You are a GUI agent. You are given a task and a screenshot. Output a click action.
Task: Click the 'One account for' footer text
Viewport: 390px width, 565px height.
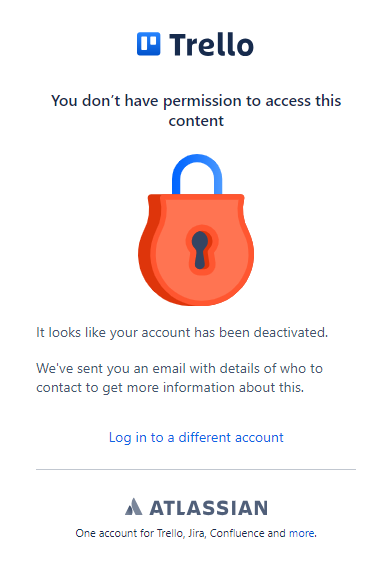click(115, 533)
